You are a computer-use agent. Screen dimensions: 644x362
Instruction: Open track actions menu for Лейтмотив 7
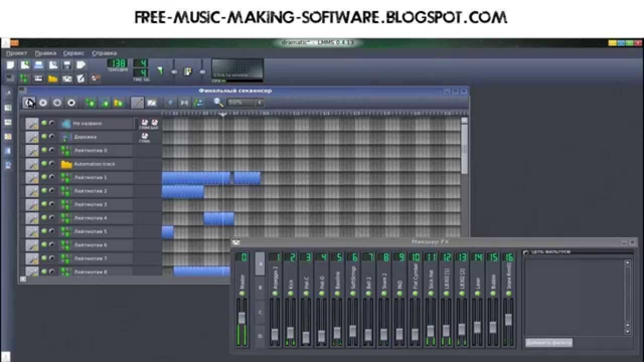pos(32,259)
